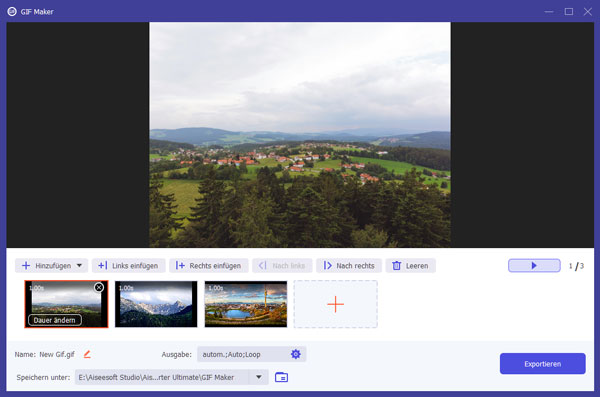Maximize the GIF Maker window

[569, 11]
